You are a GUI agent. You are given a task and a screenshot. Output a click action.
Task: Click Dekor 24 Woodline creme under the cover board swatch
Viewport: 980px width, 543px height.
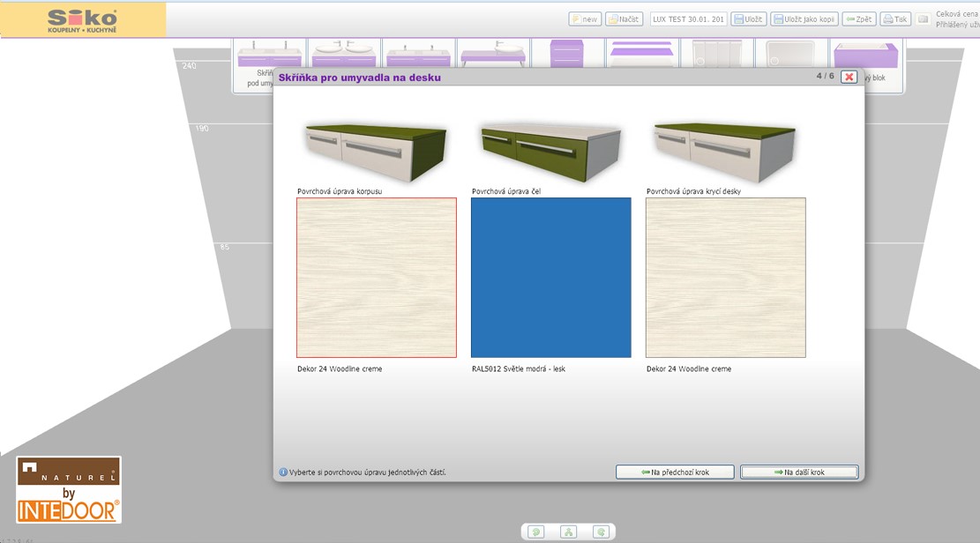689,368
